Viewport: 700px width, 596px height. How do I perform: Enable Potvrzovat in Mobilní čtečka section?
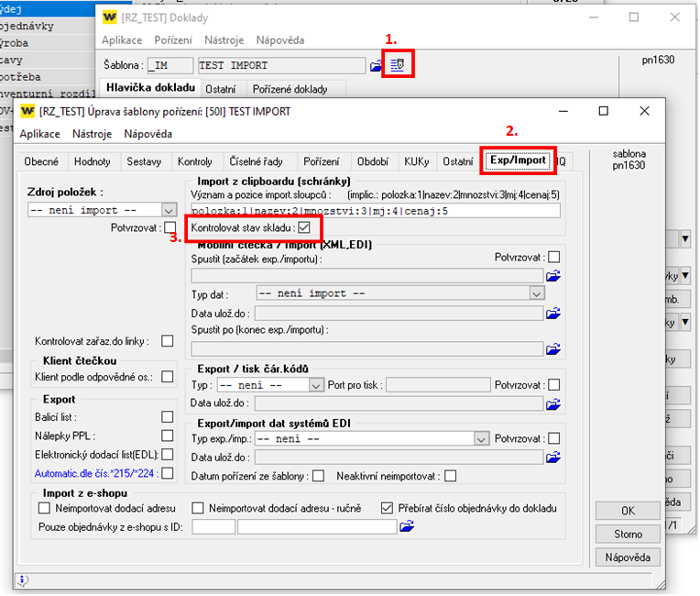pyautogui.click(x=553, y=257)
